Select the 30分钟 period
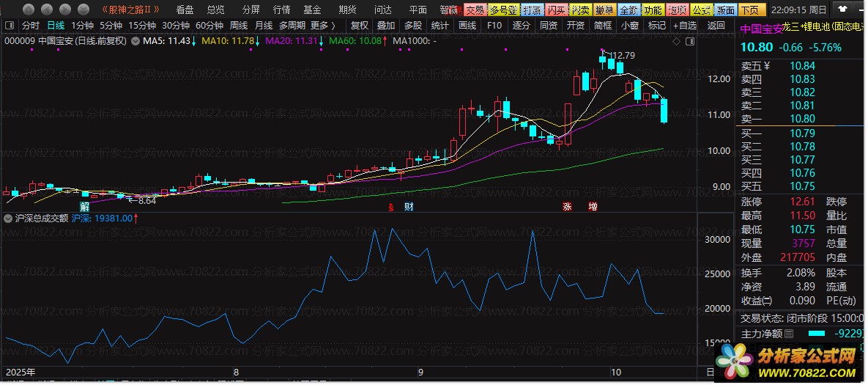Screen dimensions: 868x385 point(176,26)
